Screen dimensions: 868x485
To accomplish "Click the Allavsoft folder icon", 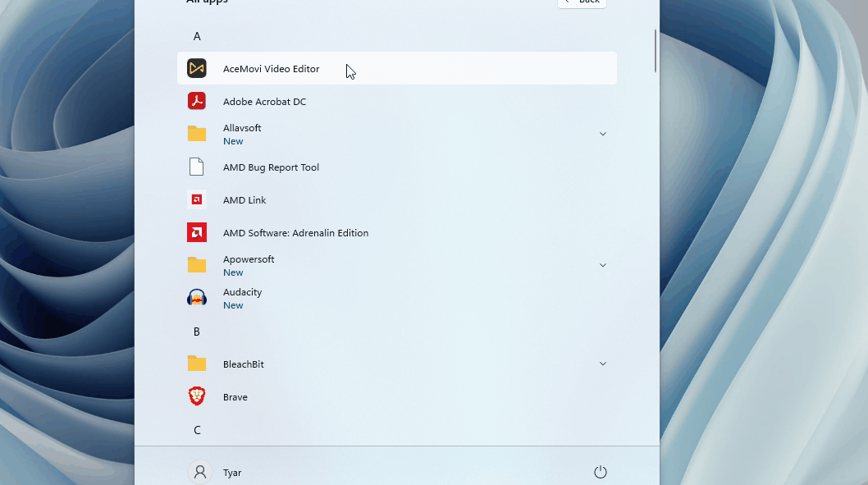I will [x=197, y=134].
